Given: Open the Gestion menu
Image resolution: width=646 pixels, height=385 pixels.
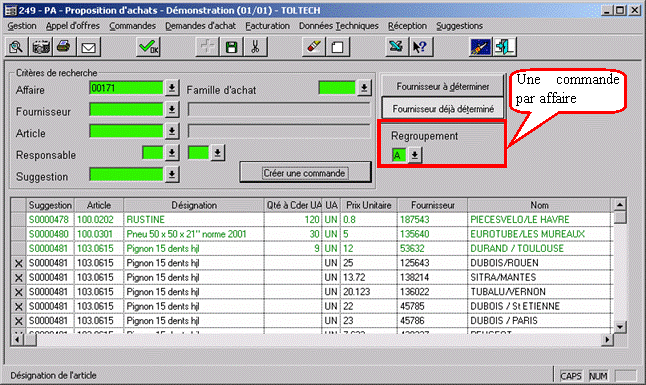Looking at the screenshot, I should click(x=22, y=26).
